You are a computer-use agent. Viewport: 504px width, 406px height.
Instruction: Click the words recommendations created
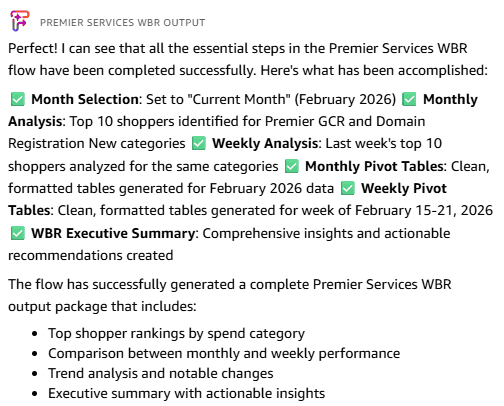click(91, 256)
